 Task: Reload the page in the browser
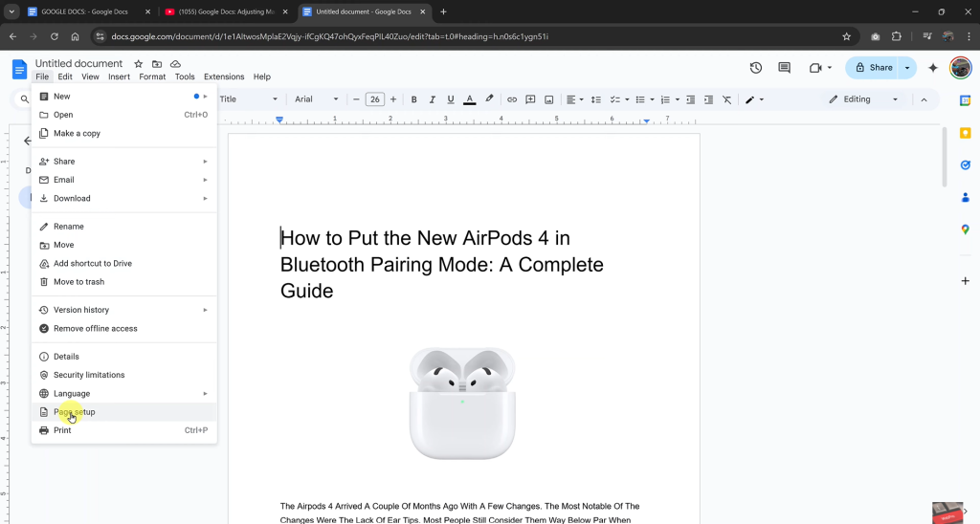click(55, 36)
